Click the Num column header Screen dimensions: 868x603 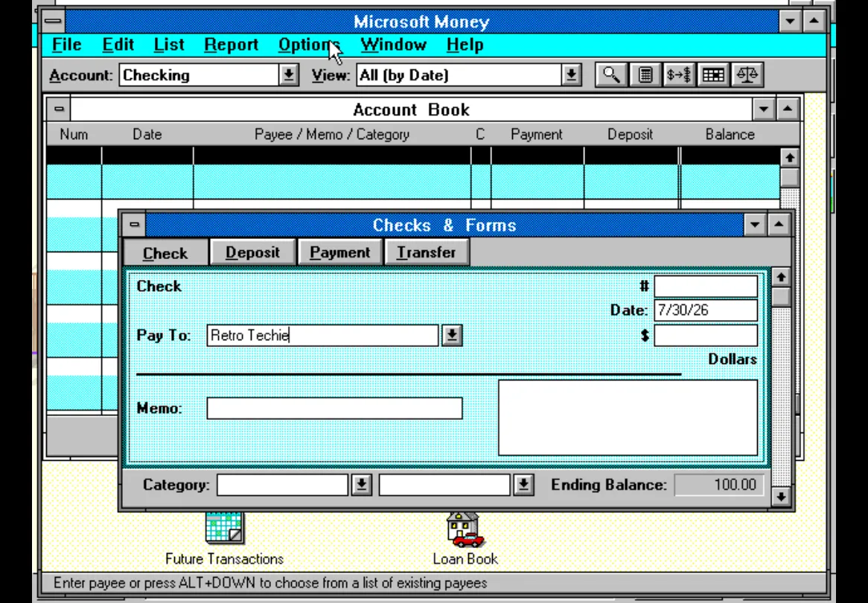click(74, 135)
